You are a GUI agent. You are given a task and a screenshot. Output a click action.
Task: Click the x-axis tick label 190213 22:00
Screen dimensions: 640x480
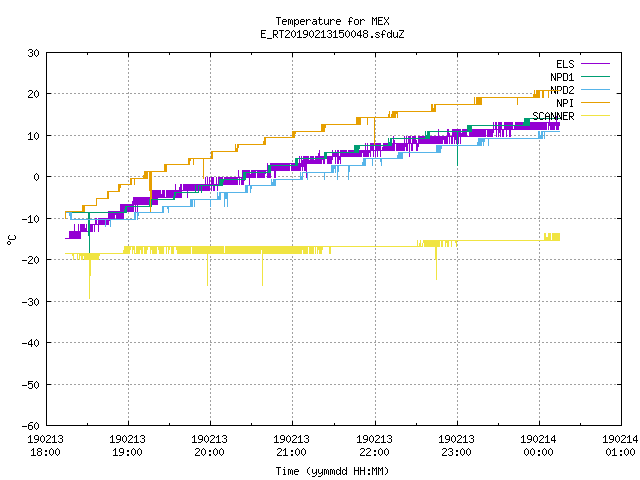tap(374, 446)
